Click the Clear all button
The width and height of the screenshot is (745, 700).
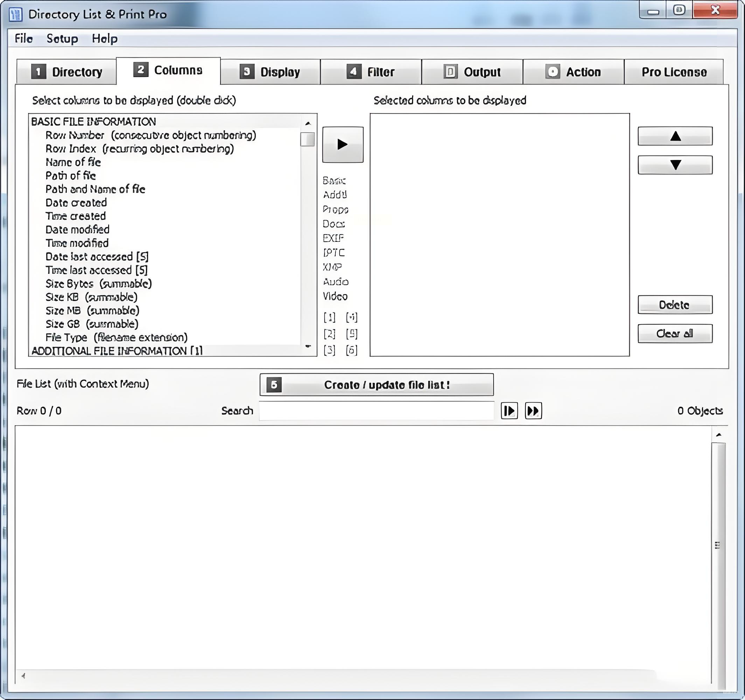click(x=675, y=334)
